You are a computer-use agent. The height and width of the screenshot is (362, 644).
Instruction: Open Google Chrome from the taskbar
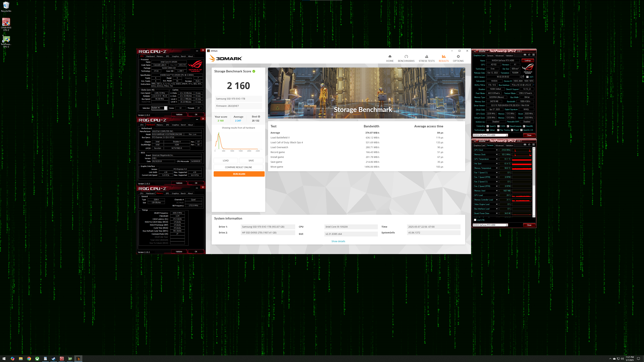29,358
